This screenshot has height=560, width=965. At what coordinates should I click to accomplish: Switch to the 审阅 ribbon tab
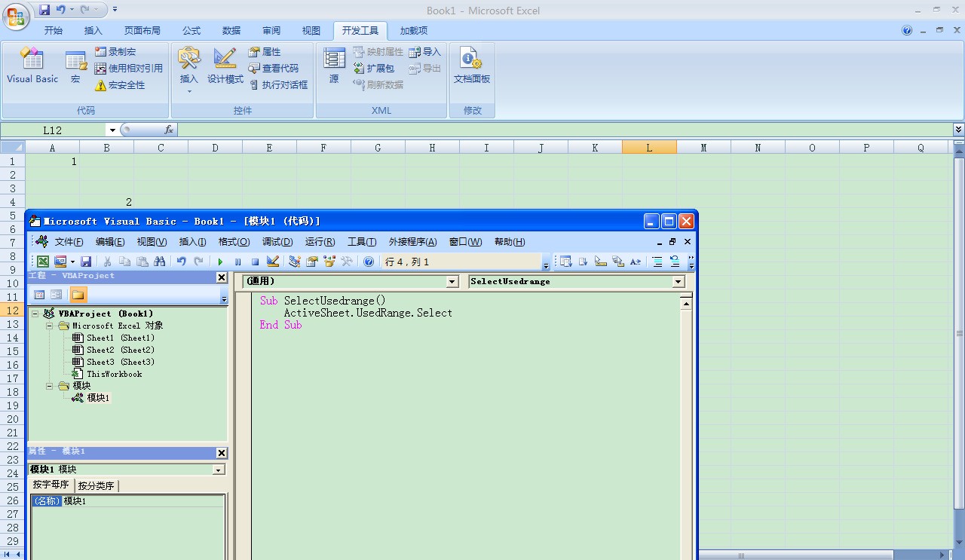271,31
